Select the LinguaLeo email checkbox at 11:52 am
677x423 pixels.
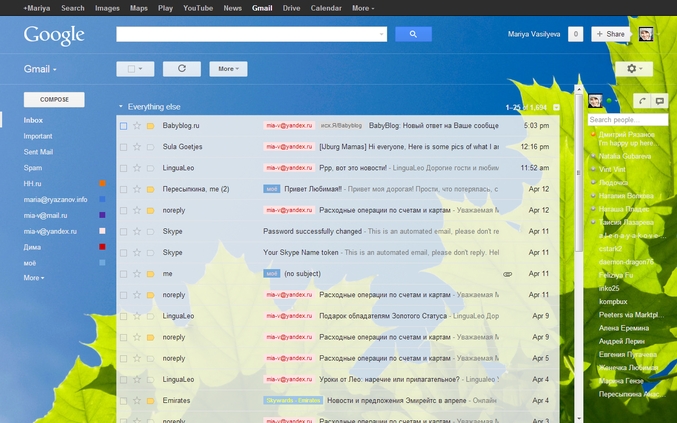123,168
